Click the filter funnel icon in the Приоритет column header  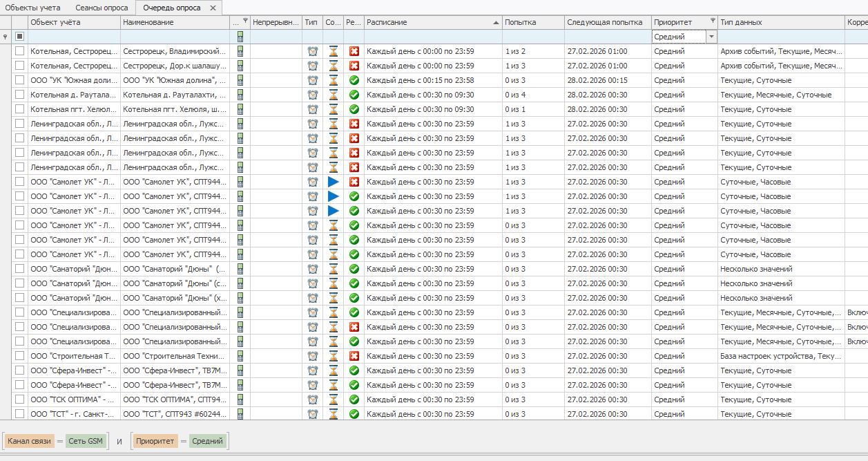point(712,22)
